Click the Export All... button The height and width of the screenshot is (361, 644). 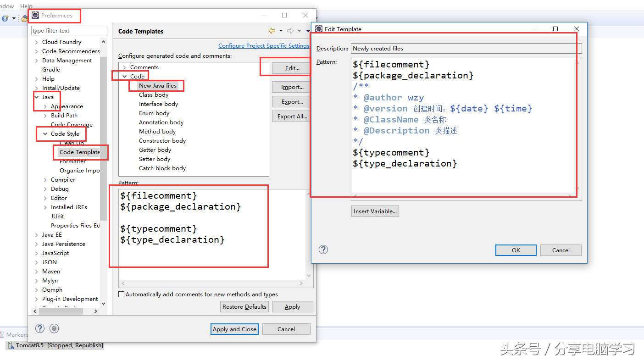coord(292,117)
